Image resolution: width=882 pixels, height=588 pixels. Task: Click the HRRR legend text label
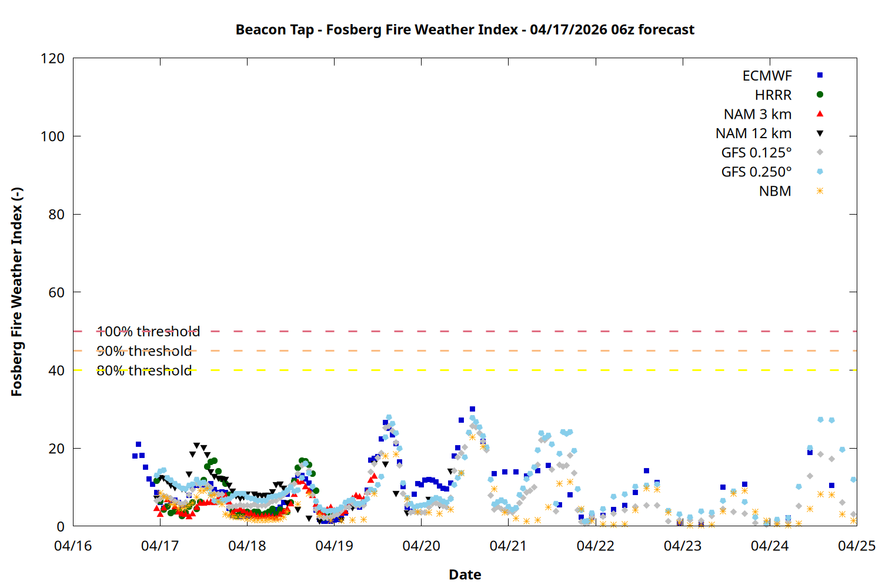click(x=773, y=95)
